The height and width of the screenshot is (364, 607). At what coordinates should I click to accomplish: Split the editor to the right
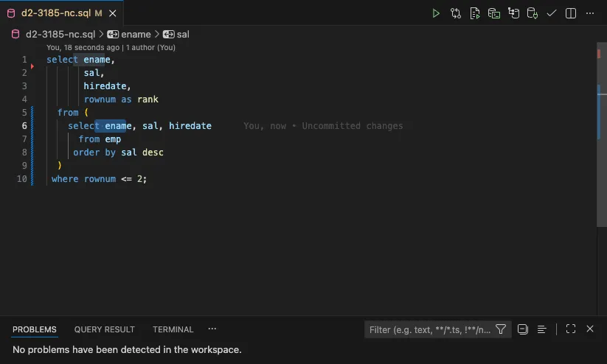coord(571,13)
